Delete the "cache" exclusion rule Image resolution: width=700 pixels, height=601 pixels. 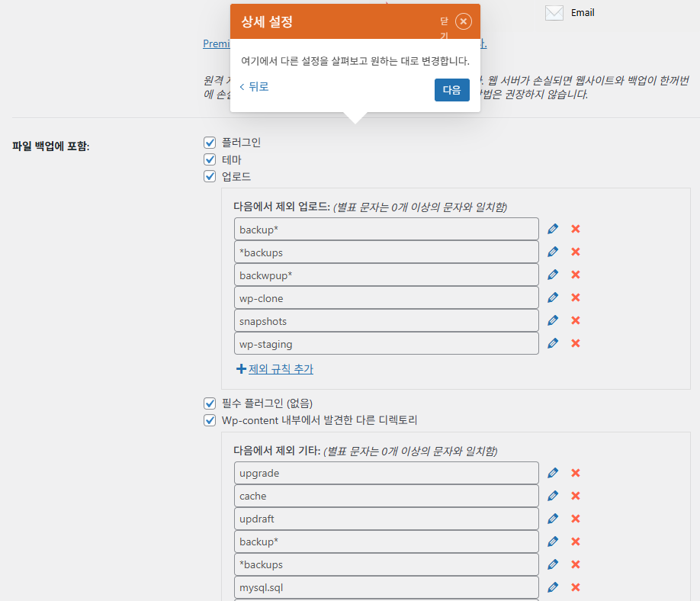(x=575, y=495)
